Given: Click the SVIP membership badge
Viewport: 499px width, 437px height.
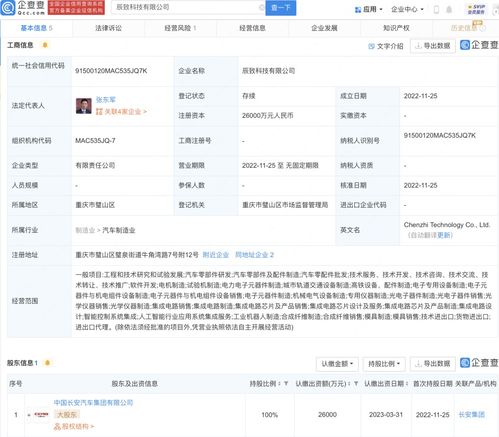Looking at the screenshot, I should coord(476,9).
